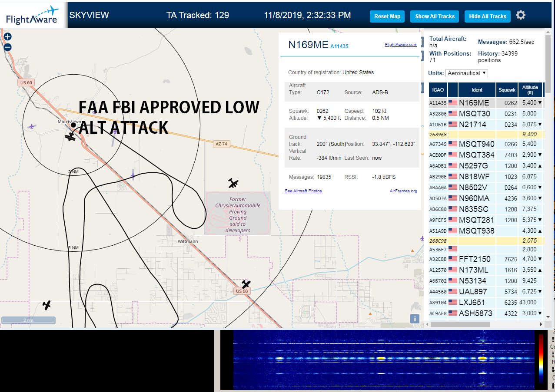Screen dimensions: 555x392
Task: Click the map info 'i' button
Action: tap(415, 319)
